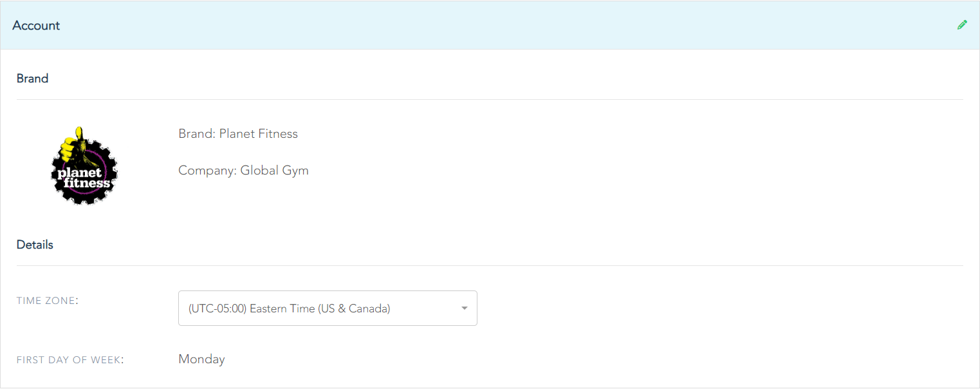The width and height of the screenshot is (980, 389).
Task: Click the Account header title
Action: [x=36, y=25]
